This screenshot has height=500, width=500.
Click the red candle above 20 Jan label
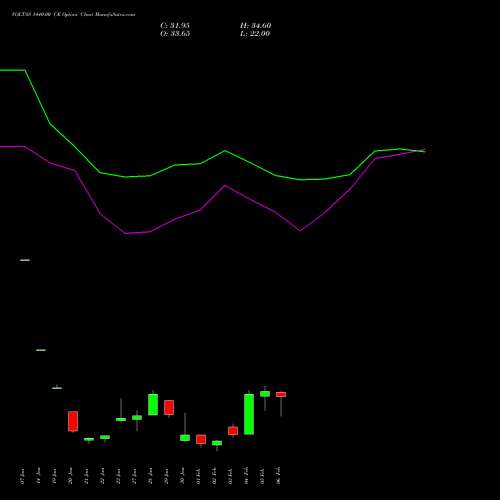(x=73, y=421)
